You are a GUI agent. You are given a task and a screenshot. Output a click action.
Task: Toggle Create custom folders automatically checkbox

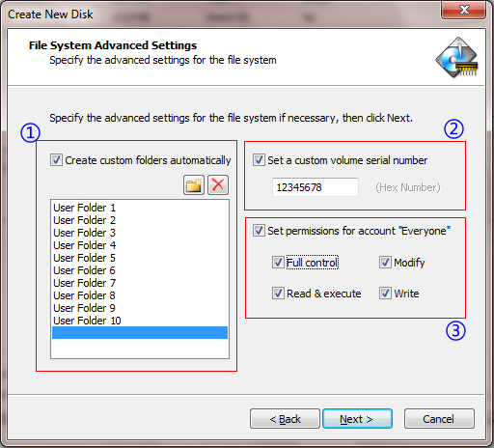click(x=56, y=160)
